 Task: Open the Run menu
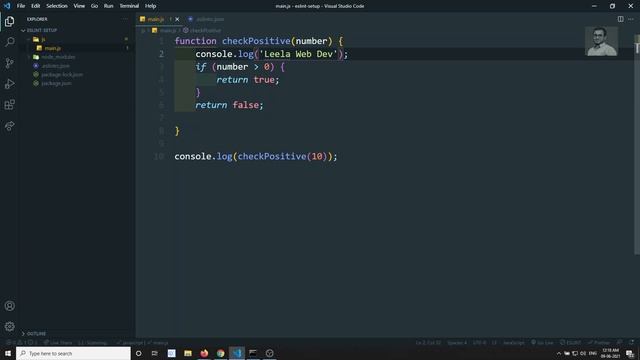click(x=108, y=6)
